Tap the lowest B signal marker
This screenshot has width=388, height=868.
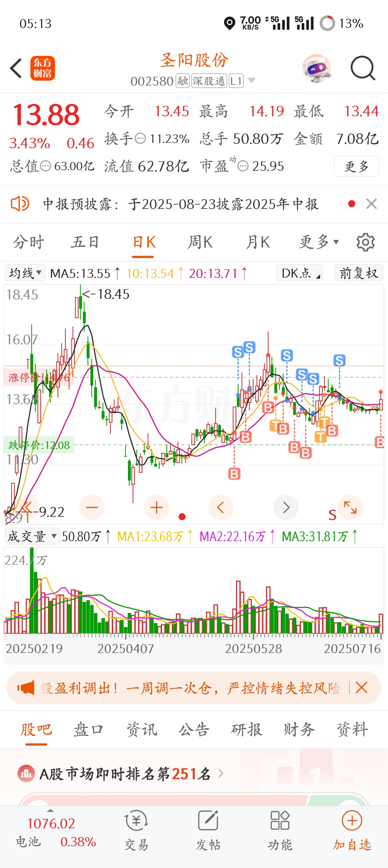click(x=234, y=474)
